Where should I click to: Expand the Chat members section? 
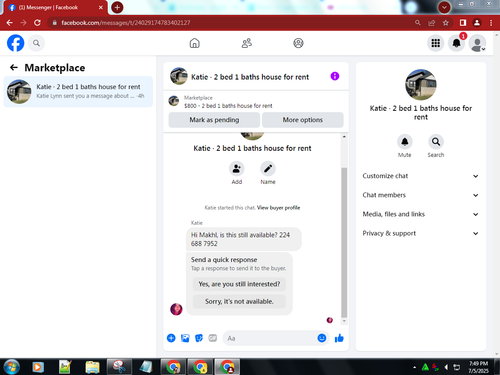coord(420,195)
